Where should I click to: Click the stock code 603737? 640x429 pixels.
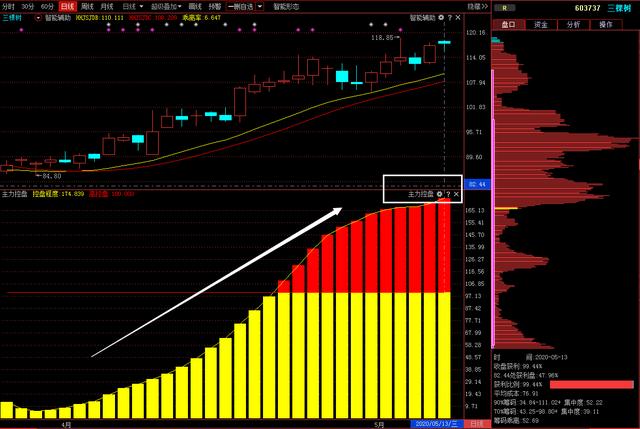coord(587,8)
